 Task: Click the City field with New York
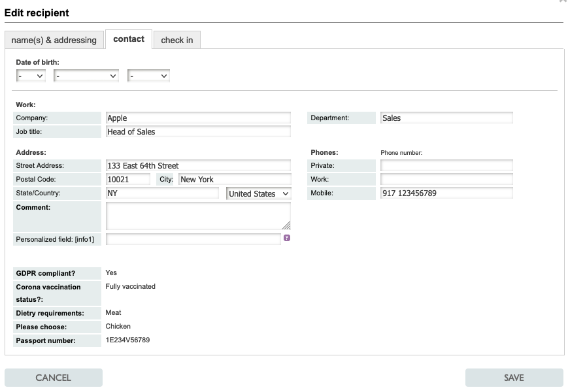pyautogui.click(x=234, y=180)
